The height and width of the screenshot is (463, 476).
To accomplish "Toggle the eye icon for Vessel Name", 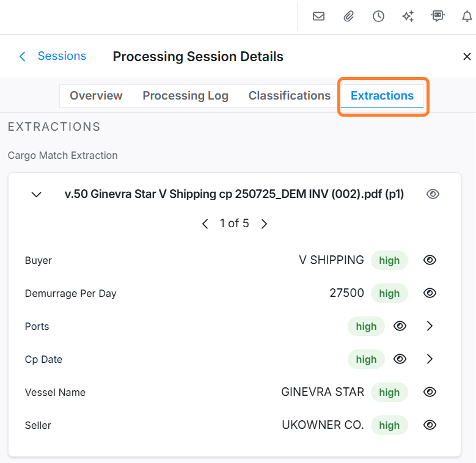I will coord(430,392).
